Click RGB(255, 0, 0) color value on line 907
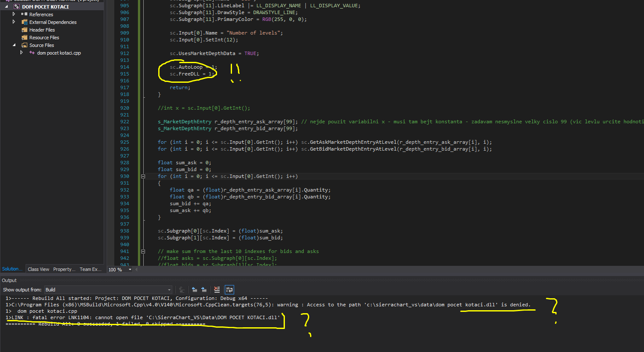 [283, 19]
